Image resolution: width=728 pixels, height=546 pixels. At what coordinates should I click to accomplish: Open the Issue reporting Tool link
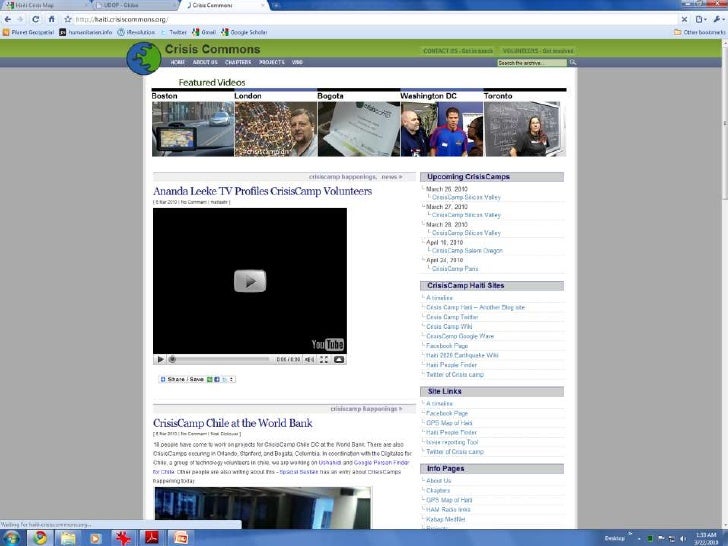point(452,442)
